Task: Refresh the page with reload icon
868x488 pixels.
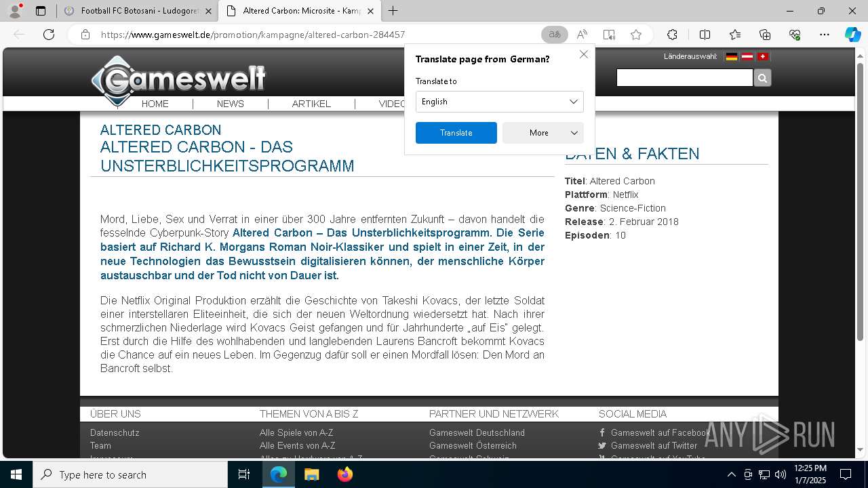Action: (49, 35)
